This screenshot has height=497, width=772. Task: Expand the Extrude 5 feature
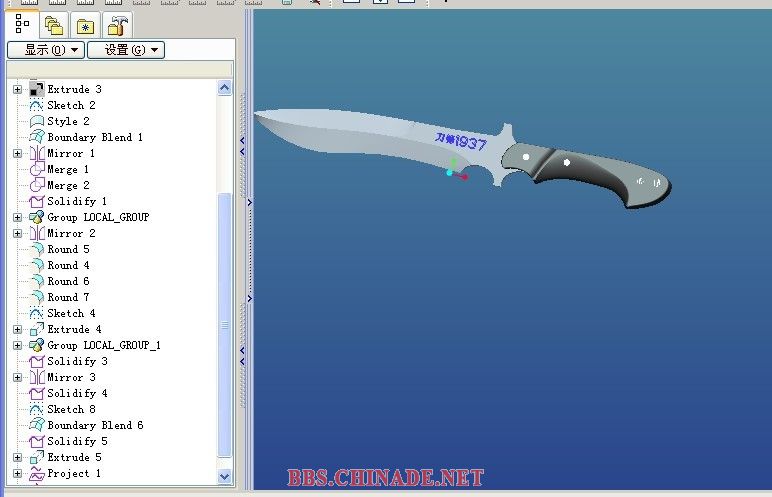point(18,458)
